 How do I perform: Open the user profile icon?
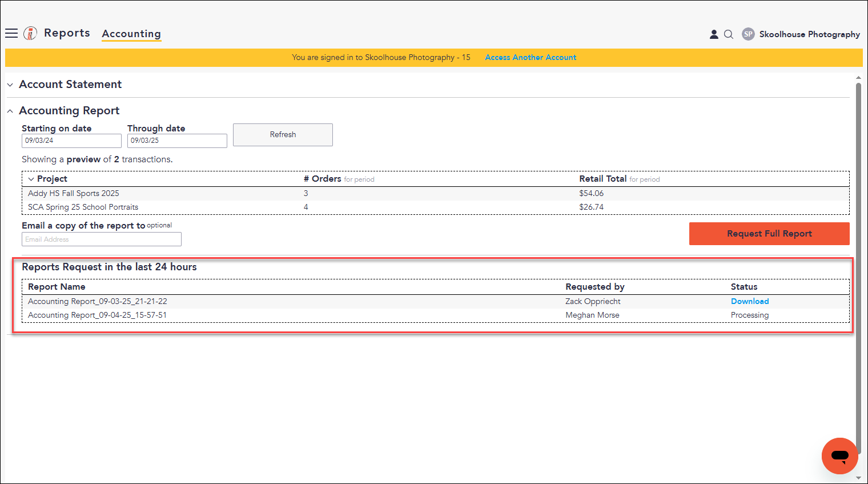(714, 34)
